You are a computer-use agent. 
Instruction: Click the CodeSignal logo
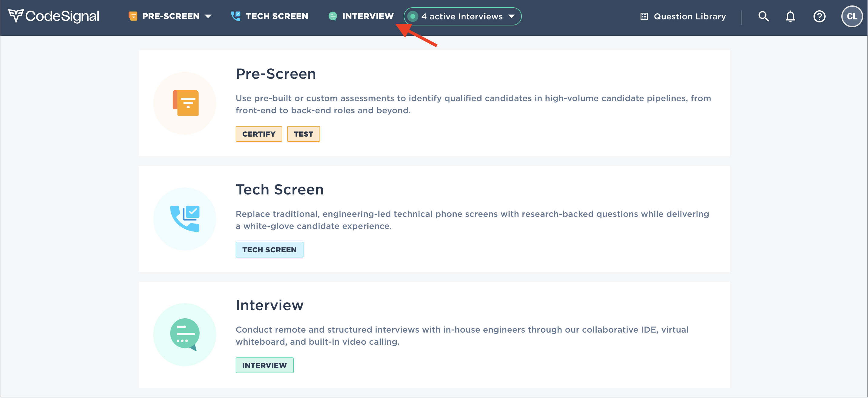click(53, 16)
